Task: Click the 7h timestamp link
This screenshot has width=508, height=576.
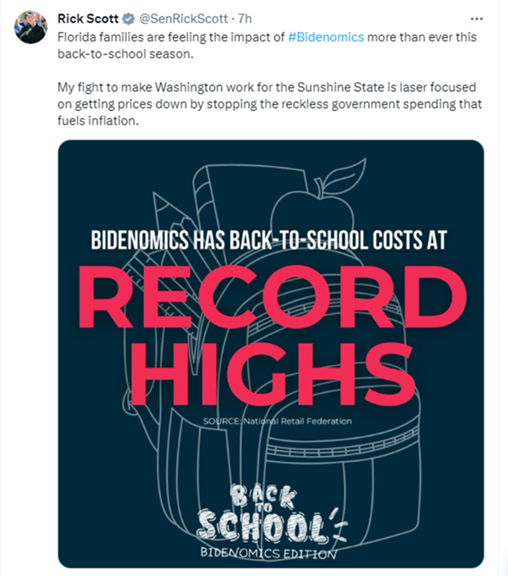Action: click(x=245, y=19)
